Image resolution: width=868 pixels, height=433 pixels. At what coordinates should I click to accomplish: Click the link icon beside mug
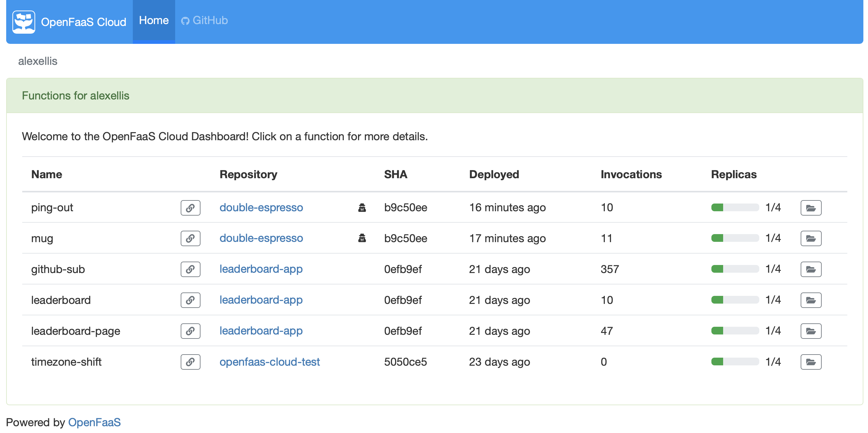(190, 238)
